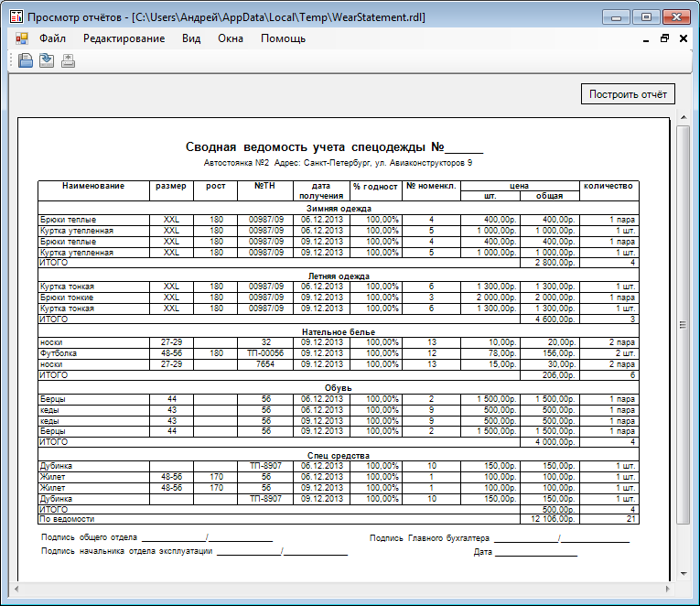Open the Редактирование menu
Image resolution: width=700 pixels, height=606 pixels.
pos(124,38)
